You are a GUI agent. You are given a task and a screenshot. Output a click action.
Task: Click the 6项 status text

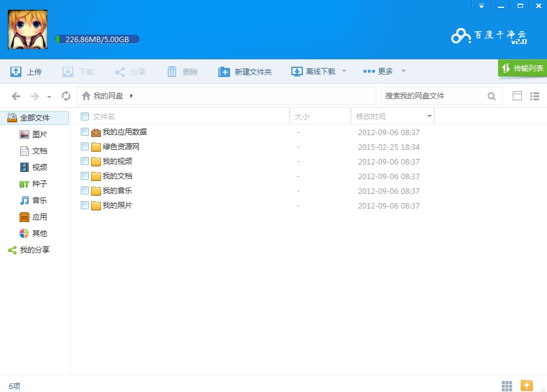coord(15,386)
